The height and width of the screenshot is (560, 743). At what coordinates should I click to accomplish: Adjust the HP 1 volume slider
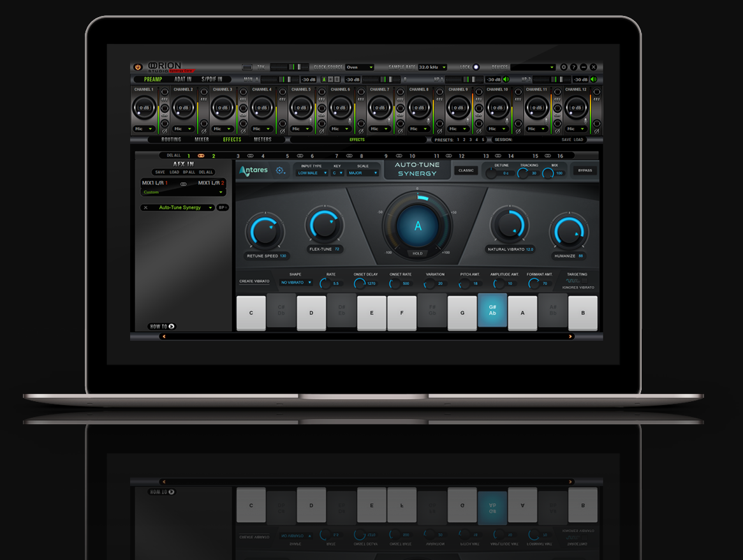[x=466, y=80]
